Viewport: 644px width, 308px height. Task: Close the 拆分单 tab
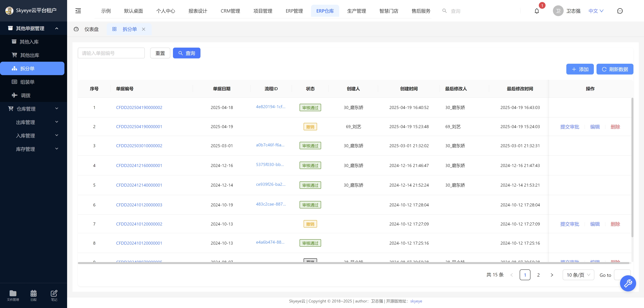pyautogui.click(x=143, y=29)
